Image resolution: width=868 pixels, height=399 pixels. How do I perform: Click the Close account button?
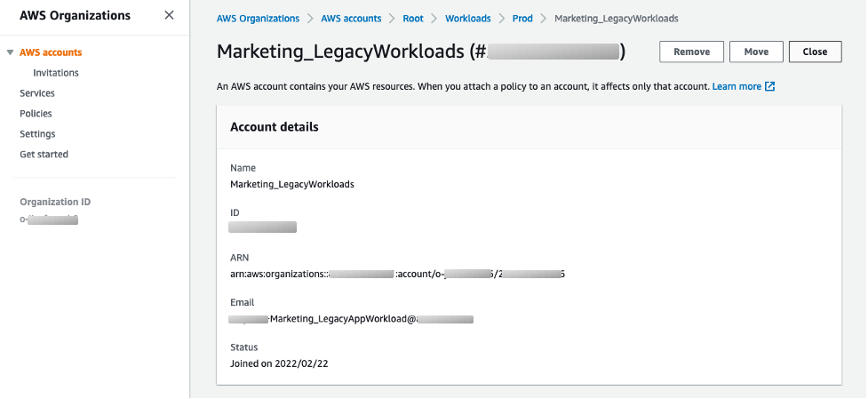[815, 52]
